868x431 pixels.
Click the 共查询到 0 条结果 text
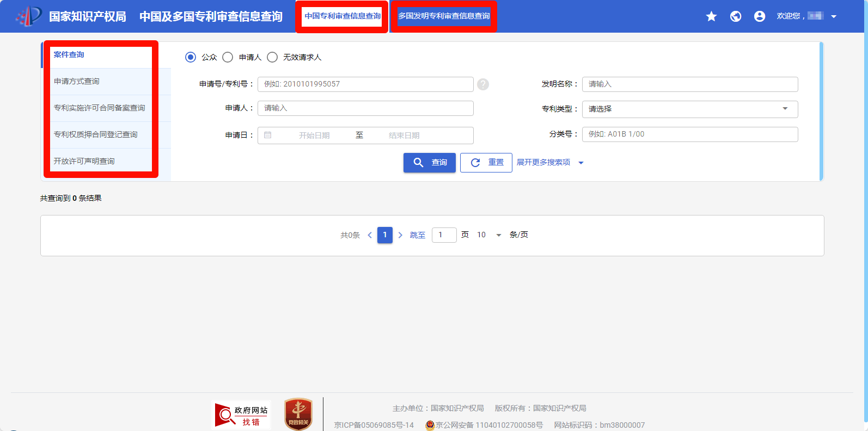71,198
